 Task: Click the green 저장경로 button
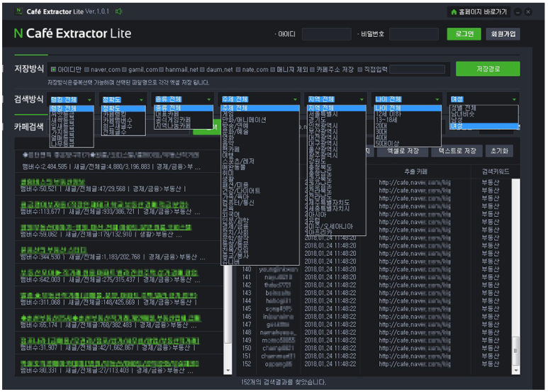[x=488, y=69]
